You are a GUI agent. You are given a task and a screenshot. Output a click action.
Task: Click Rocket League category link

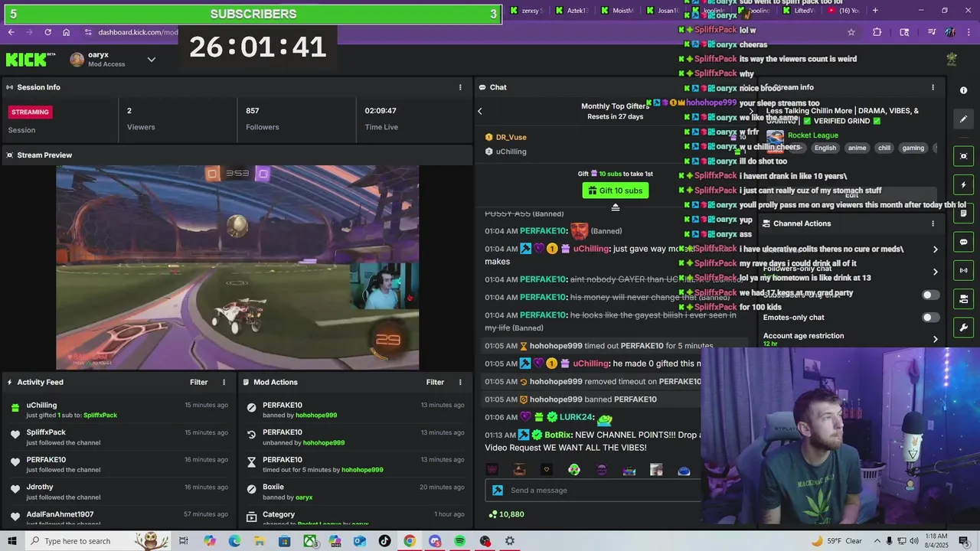[813, 135]
